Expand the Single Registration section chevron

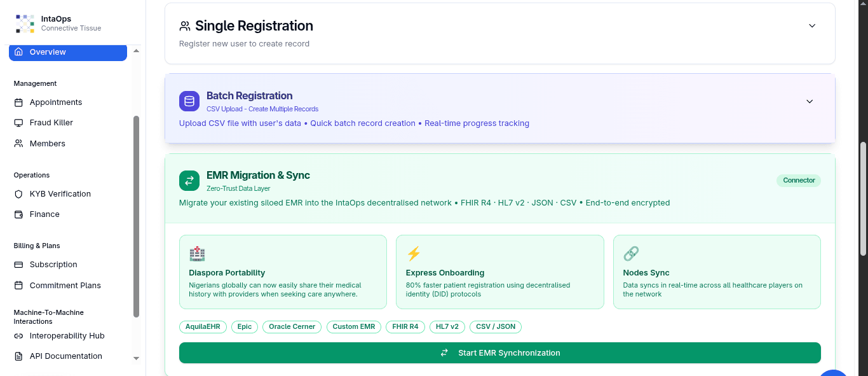click(811, 26)
